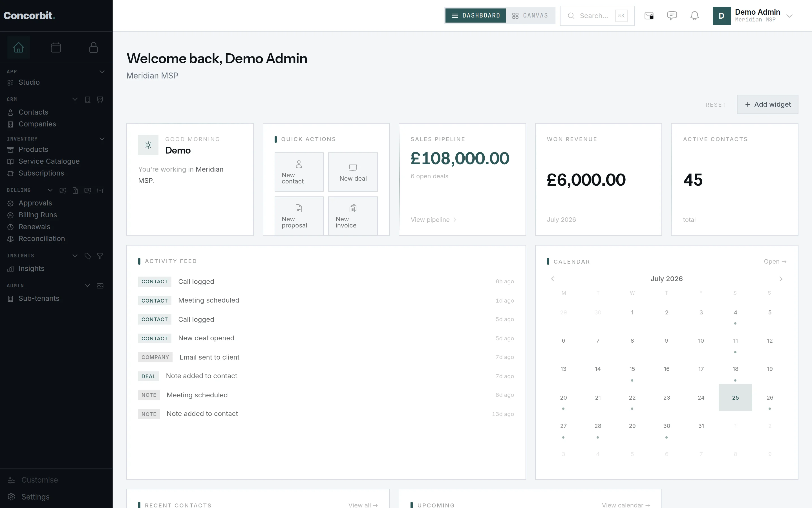Open the home icon in the sidebar
Screen dimensions: 812x508
18,47
